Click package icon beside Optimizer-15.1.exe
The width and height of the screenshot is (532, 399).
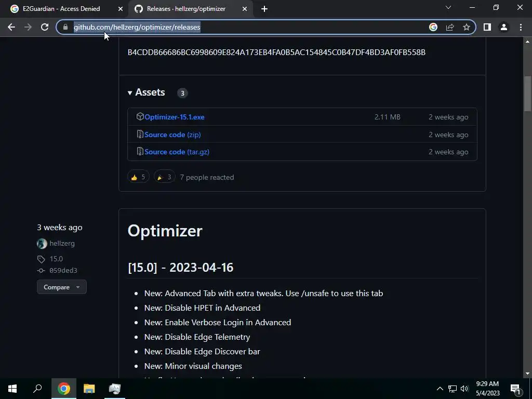click(x=140, y=117)
